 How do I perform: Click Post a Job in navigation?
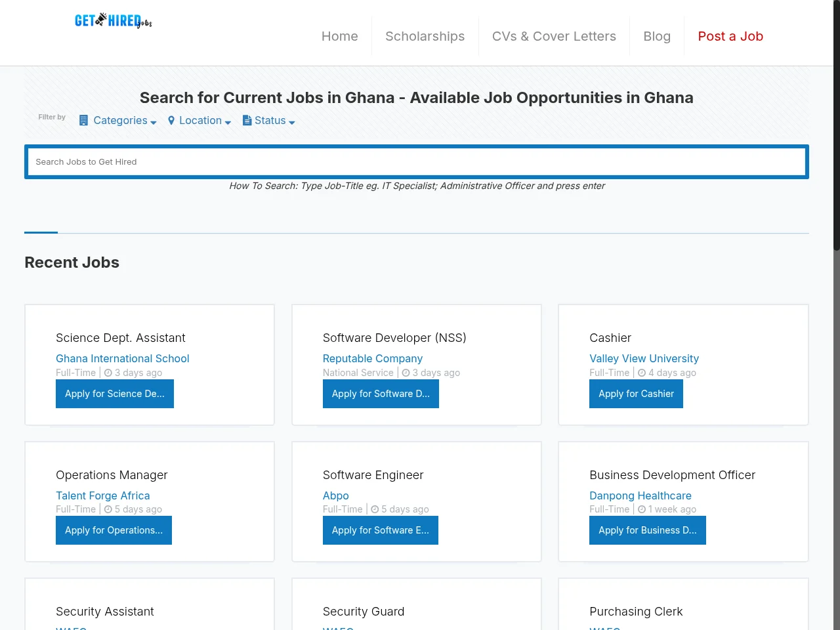point(730,36)
